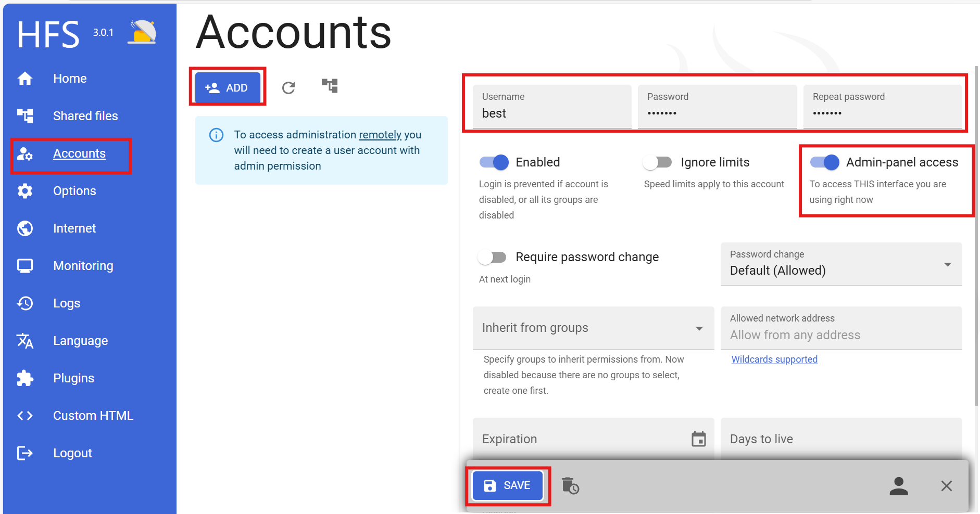The height and width of the screenshot is (514, 980).
Task: Click the tree view icon beside reload
Action: click(330, 86)
